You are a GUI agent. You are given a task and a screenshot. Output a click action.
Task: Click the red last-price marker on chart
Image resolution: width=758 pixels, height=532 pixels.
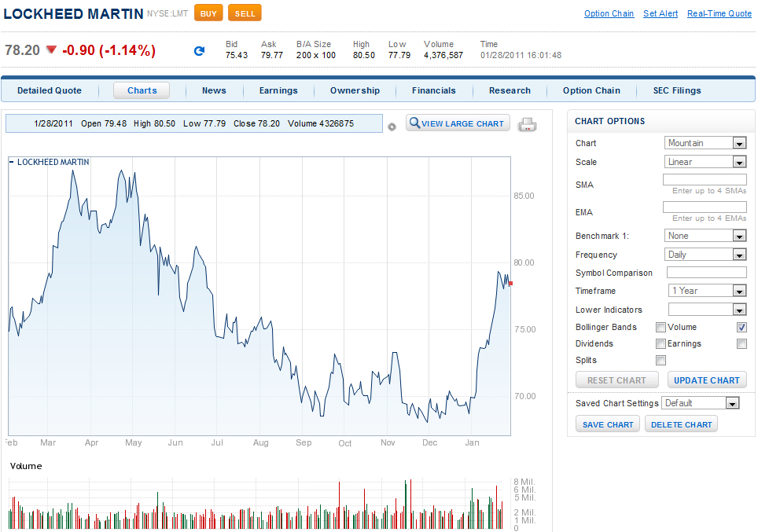pyautogui.click(x=510, y=284)
